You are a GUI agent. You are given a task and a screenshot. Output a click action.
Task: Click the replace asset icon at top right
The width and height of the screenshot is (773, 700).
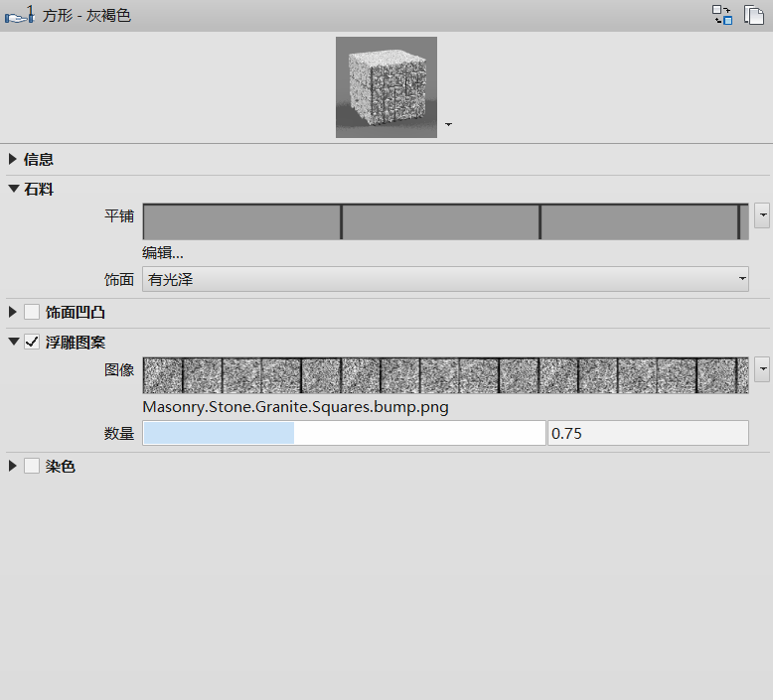pos(722,15)
